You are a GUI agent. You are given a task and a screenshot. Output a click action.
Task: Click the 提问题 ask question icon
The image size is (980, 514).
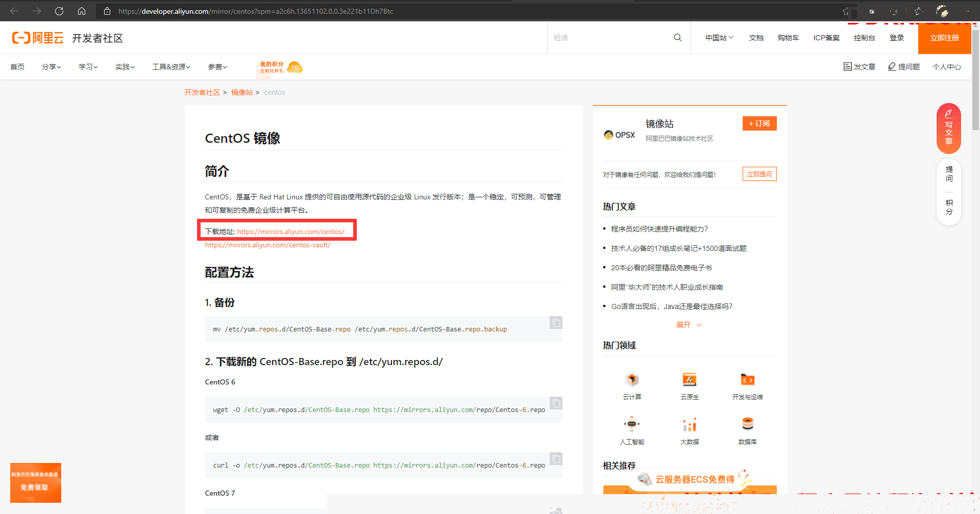point(903,67)
